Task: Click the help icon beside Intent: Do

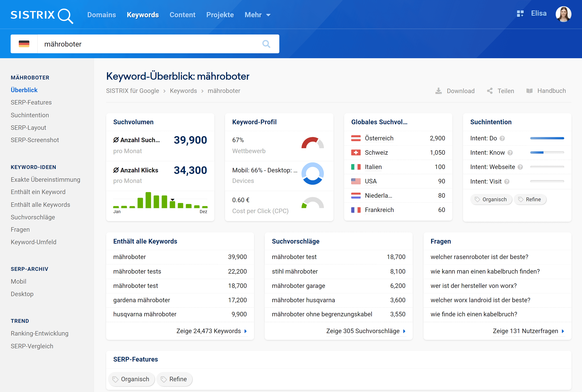Action: 502,138
